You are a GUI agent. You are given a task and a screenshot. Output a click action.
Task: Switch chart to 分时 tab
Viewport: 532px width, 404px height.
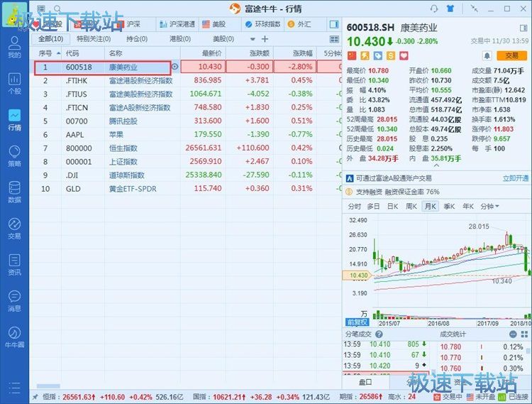coord(354,206)
